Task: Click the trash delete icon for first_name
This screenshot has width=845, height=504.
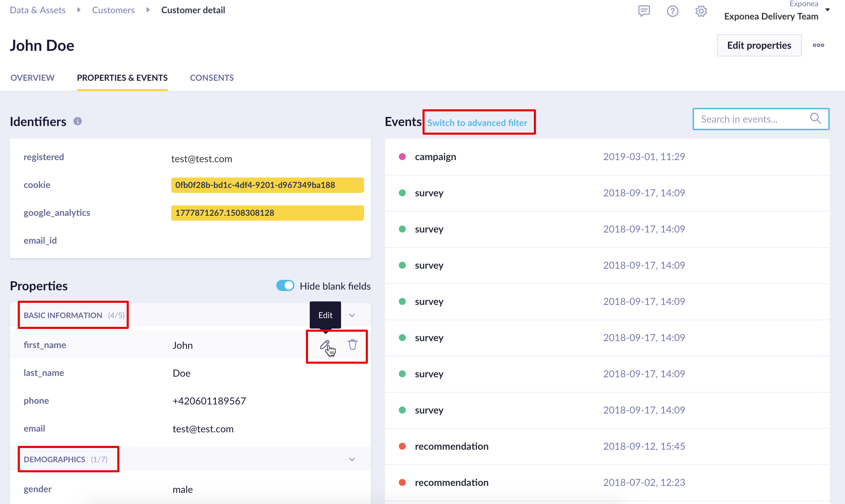Action: coord(353,345)
